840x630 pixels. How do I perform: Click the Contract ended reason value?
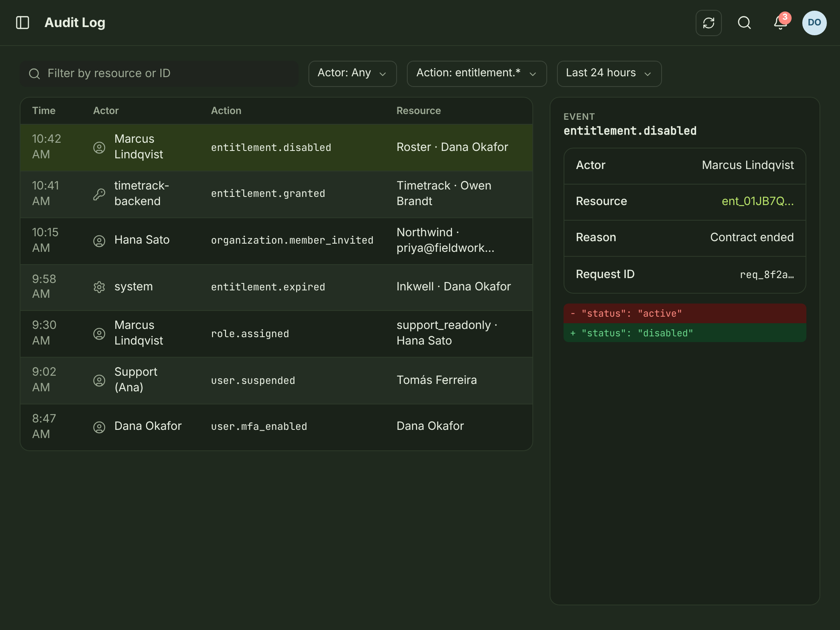tap(752, 237)
